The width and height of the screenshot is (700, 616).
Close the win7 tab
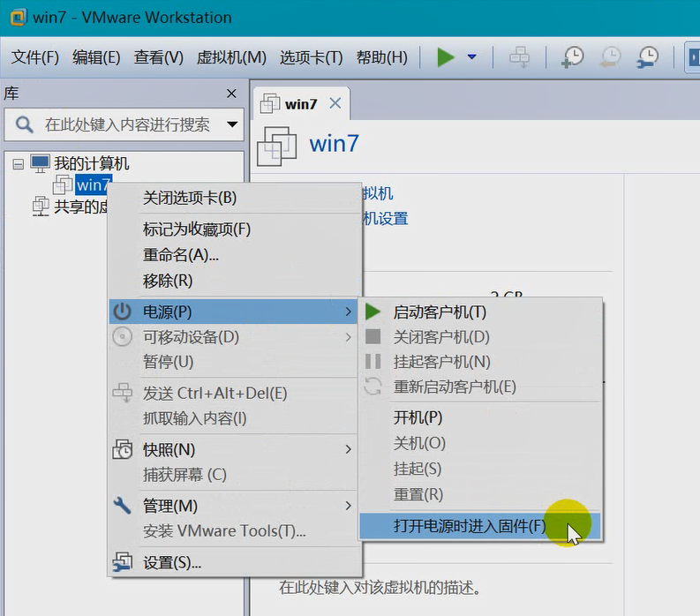click(335, 103)
